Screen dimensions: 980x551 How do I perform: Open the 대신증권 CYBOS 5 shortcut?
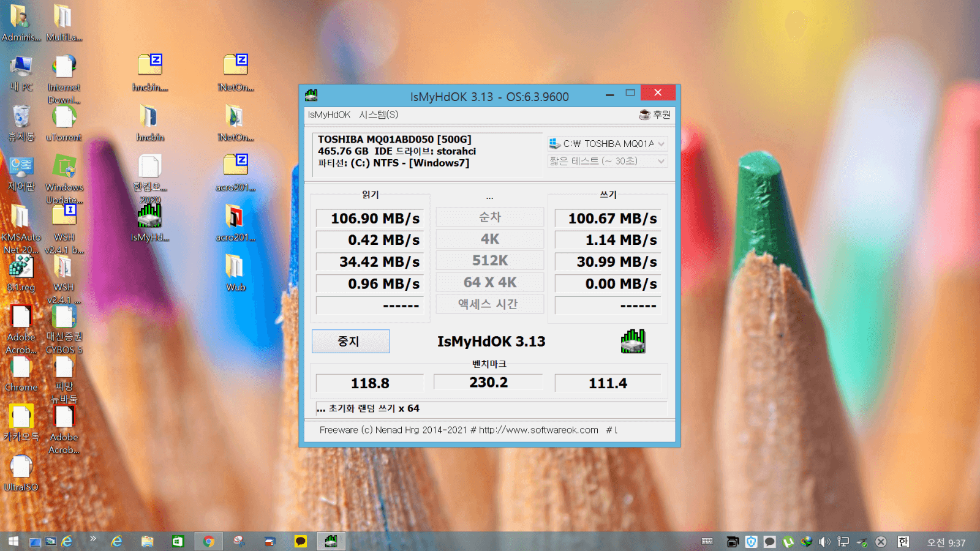(64, 329)
